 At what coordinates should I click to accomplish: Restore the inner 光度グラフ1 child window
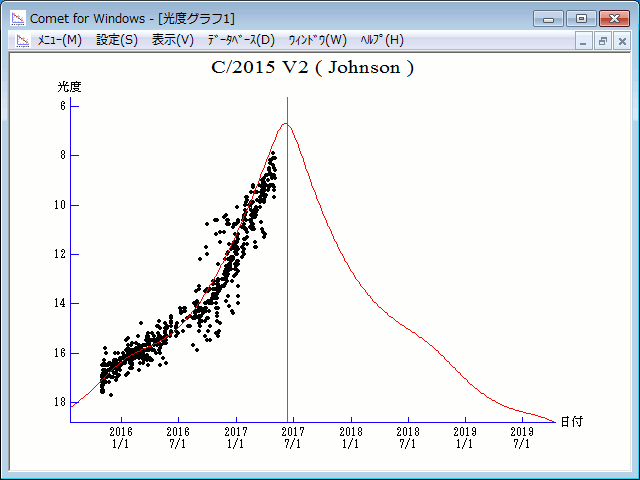603,41
